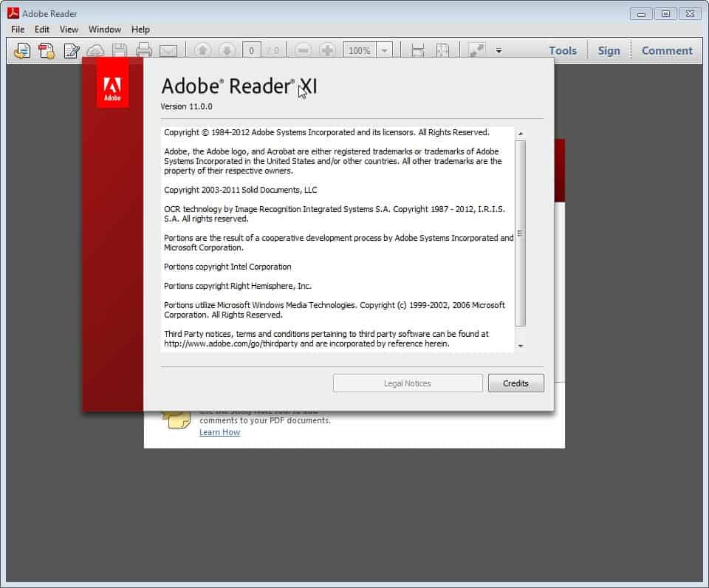Open the Learn How link
This screenshot has height=588, width=709.
coord(219,431)
